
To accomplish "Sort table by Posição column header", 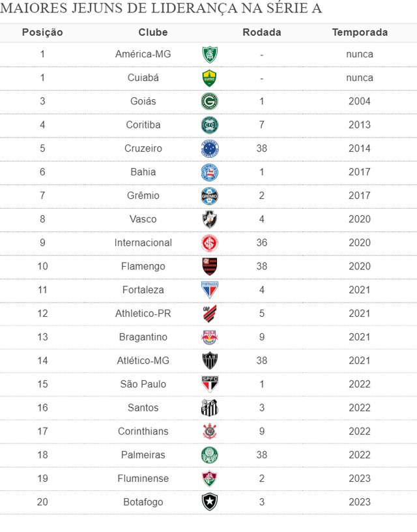I will click(x=42, y=33).
